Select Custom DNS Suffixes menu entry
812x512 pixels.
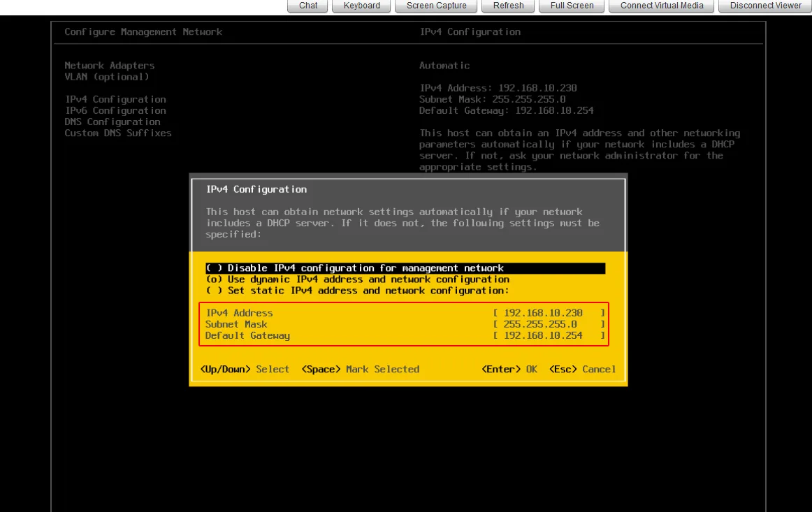pyautogui.click(x=118, y=133)
